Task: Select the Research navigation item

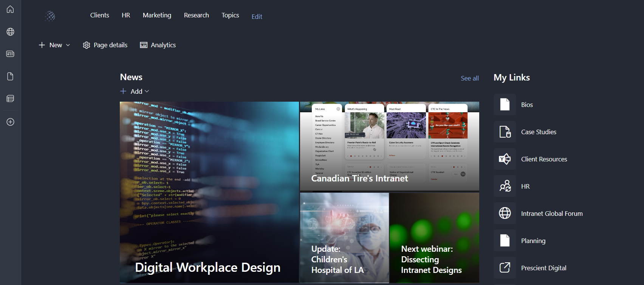Action: tap(196, 15)
